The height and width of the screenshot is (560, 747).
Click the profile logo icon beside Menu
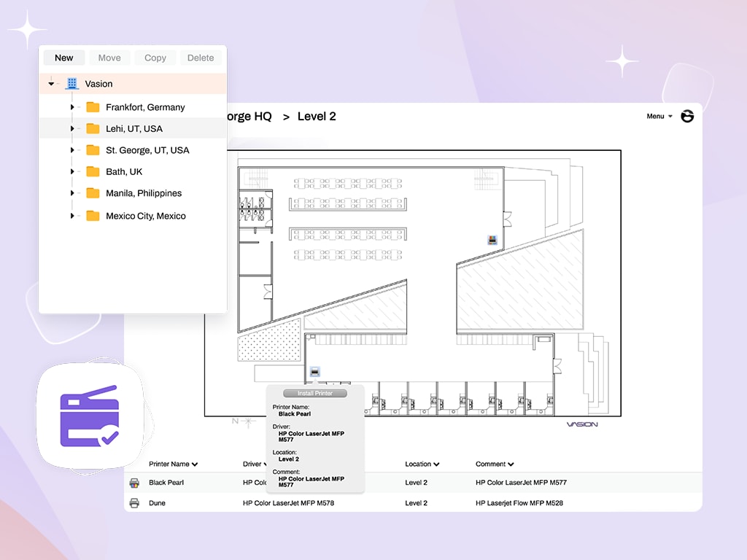click(687, 116)
